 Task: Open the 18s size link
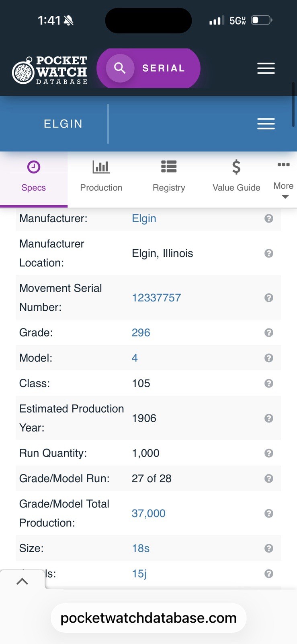(x=141, y=548)
